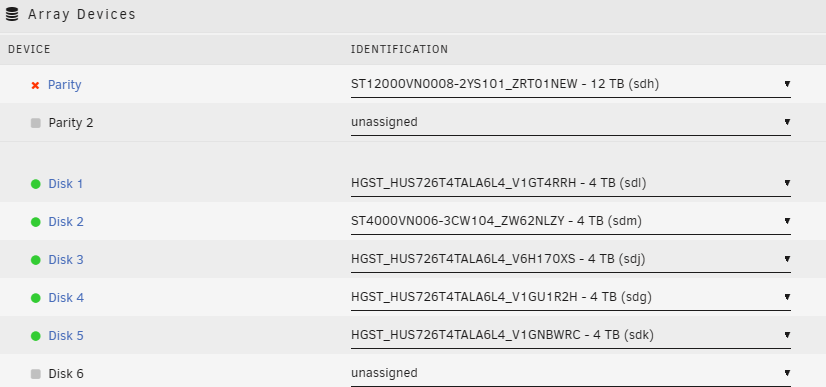Click the green status dot beside Disk 1

click(x=35, y=184)
